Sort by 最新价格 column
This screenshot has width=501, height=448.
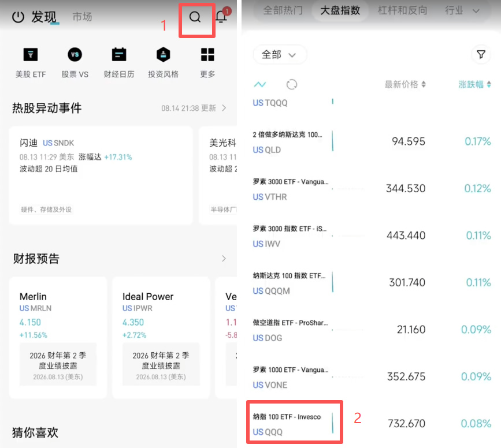pyautogui.click(x=405, y=85)
